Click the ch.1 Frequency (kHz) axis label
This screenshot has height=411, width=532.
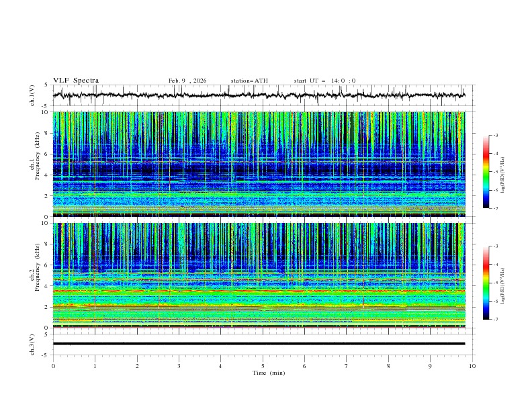(x=38, y=155)
